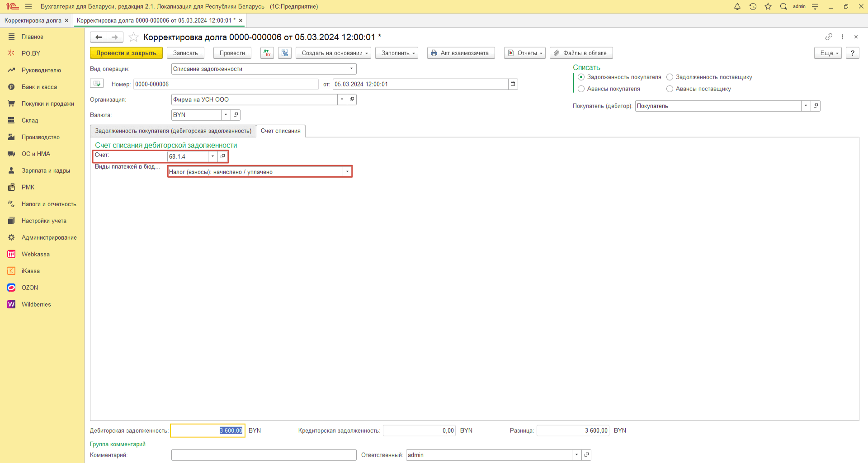Open Заполнить menu
868x463 pixels.
coord(396,53)
